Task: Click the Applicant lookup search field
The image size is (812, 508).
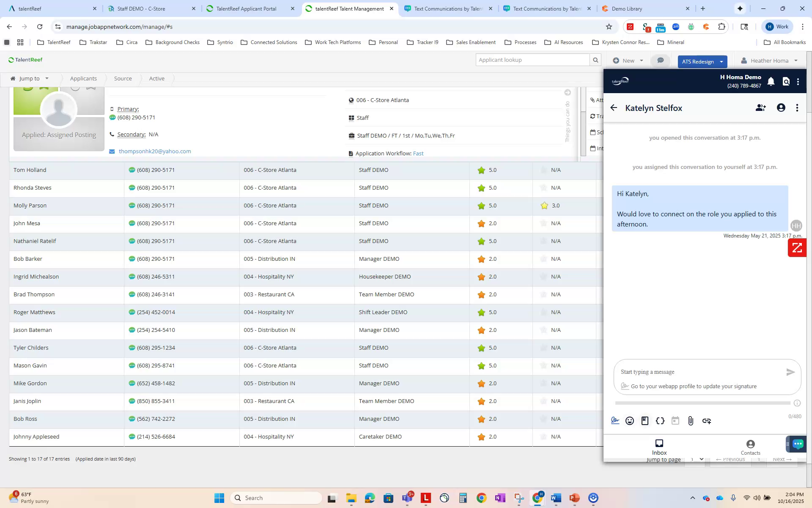Action: [x=533, y=60]
